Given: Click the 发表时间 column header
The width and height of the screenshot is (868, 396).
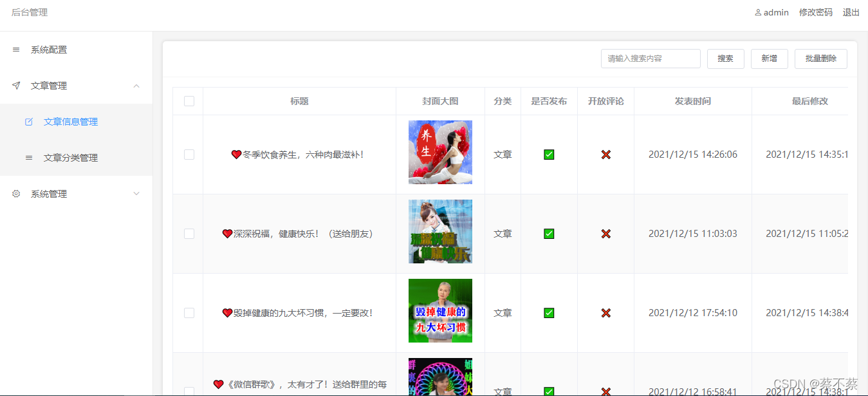Looking at the screenshot, I should click(x=693, y=101).
